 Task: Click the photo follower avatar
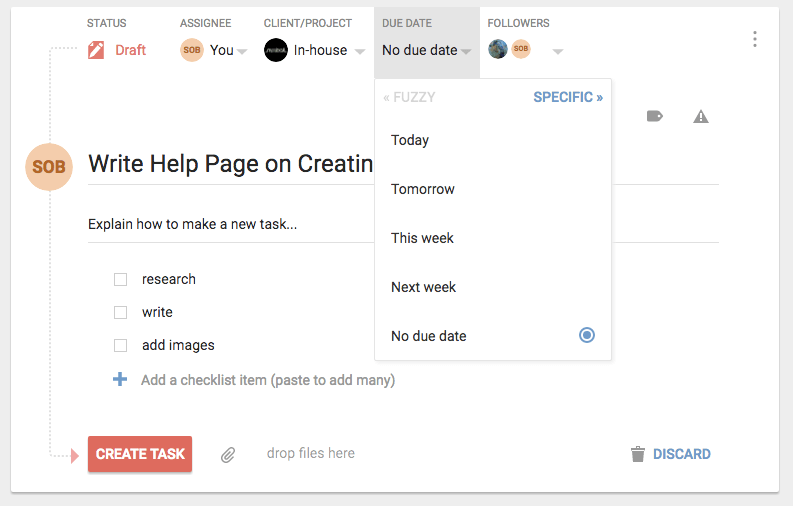(x=498, y=49)
